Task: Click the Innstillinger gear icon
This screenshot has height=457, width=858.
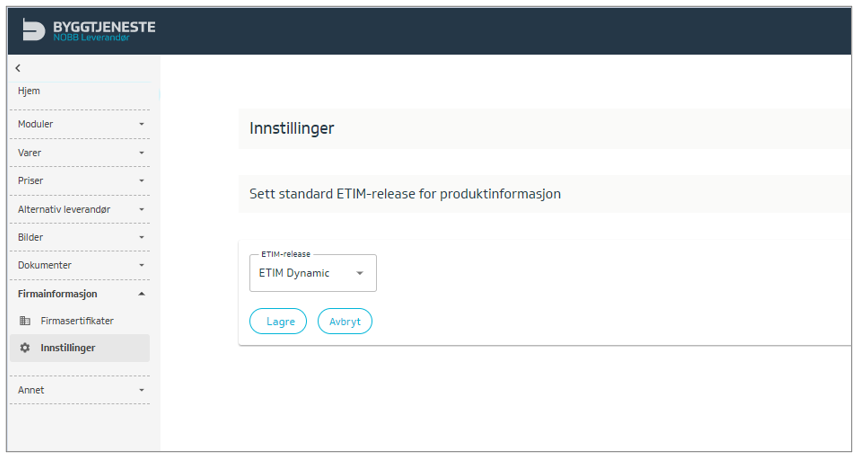Action: click(25, 348)
